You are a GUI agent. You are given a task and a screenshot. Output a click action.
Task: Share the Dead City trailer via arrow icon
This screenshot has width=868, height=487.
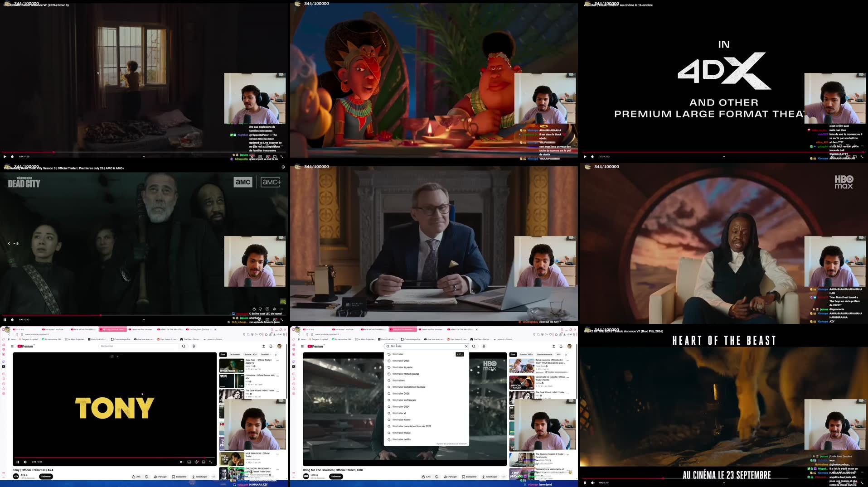coord(274,309)
